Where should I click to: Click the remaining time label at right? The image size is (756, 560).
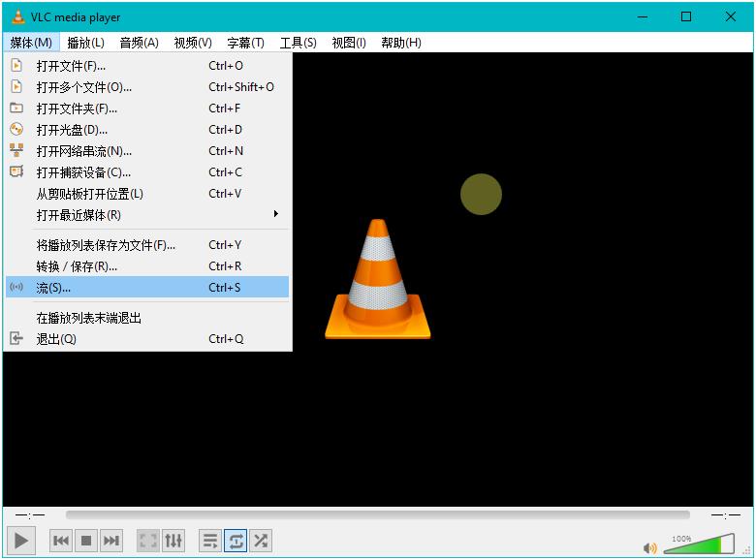point(726,515)
